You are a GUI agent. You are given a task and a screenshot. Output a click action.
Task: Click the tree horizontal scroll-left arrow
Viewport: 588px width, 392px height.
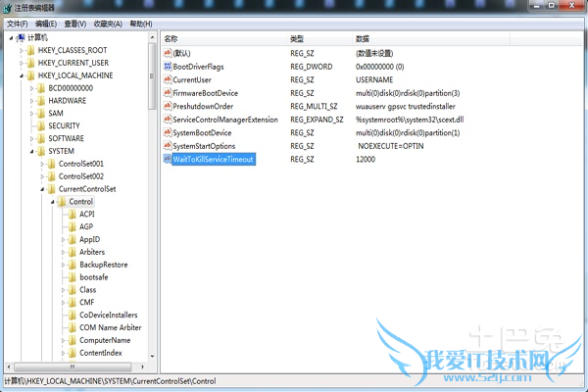coord(9,367)
